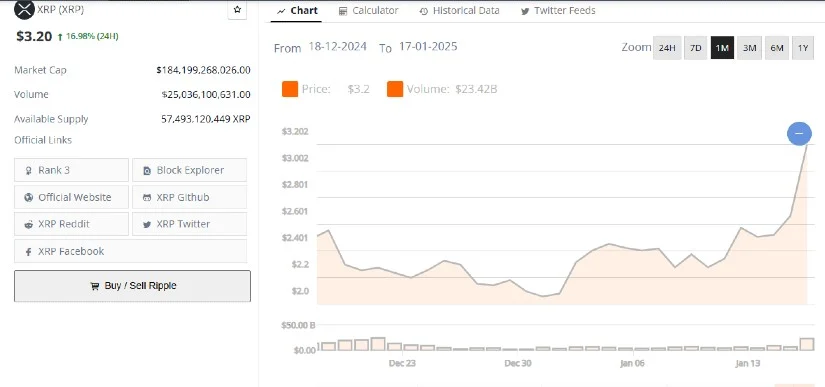Set zoom range to 24H

coord(667,48)
